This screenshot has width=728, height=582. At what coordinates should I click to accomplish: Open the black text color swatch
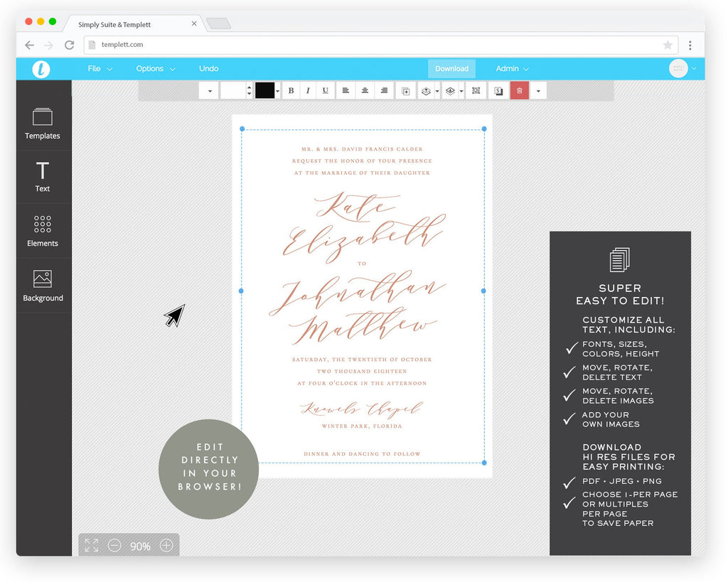pyautogui.click(x=264, y=90)
